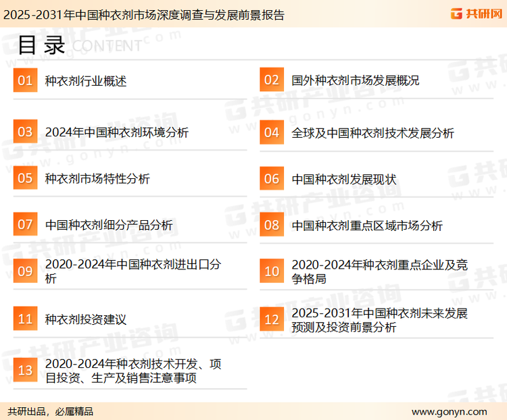
Task: Select chapter title 国外种衣剂市场发展概况
Action: tap(356, 80)
